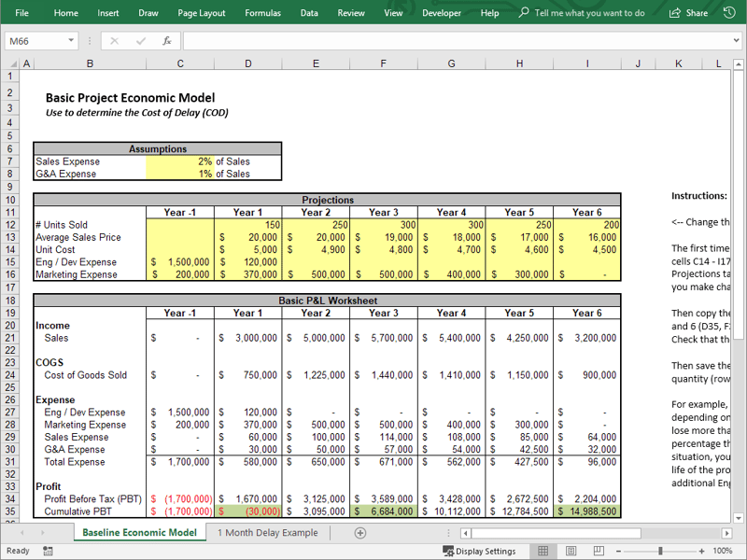
Task: Click the Enter formula checkmark icon
Action: click(141, 41)
